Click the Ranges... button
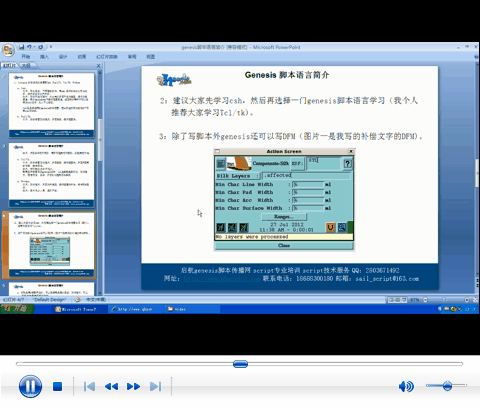The width and height of the screenshot is (480, 409). coord(284,217)
